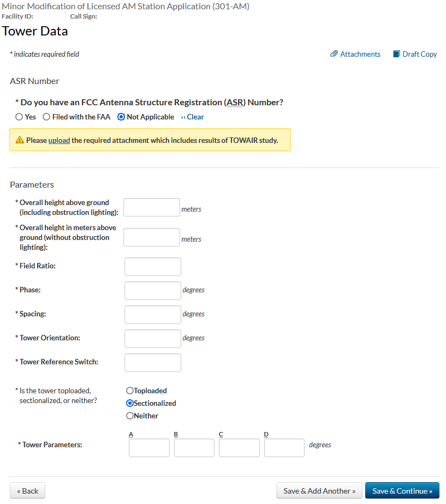This screenshot has height=504, width=446.
Task: Click the yellow warning triangle icon
Action: [20, 140]
